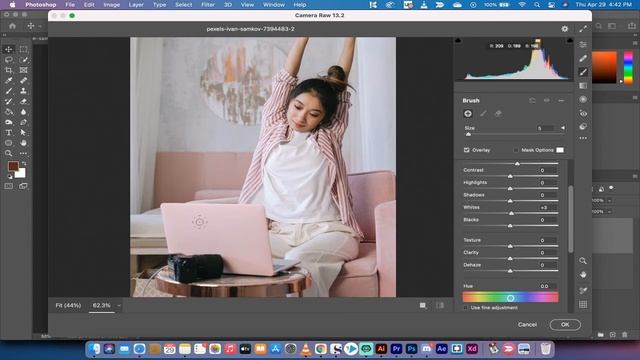The image size is (640, 360).
Task: Select the Spot Removal tool in Camera Raw
Action: (583, 58)
